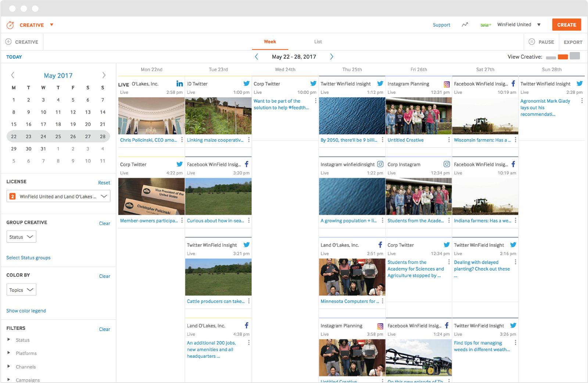Open the Color By Topics dropdown
This screenshot has width=588, height=383.
[x=21, y=290]
